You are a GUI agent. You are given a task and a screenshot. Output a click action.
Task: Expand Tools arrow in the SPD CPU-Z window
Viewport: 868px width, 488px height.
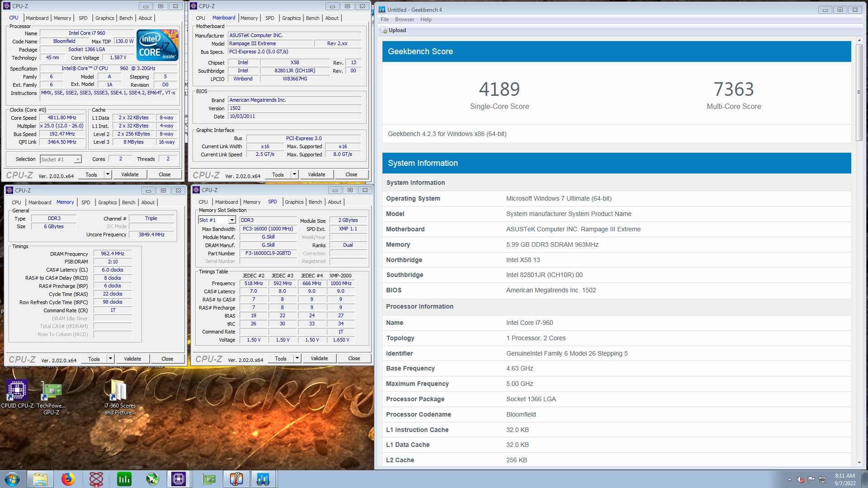coord(297,358)
